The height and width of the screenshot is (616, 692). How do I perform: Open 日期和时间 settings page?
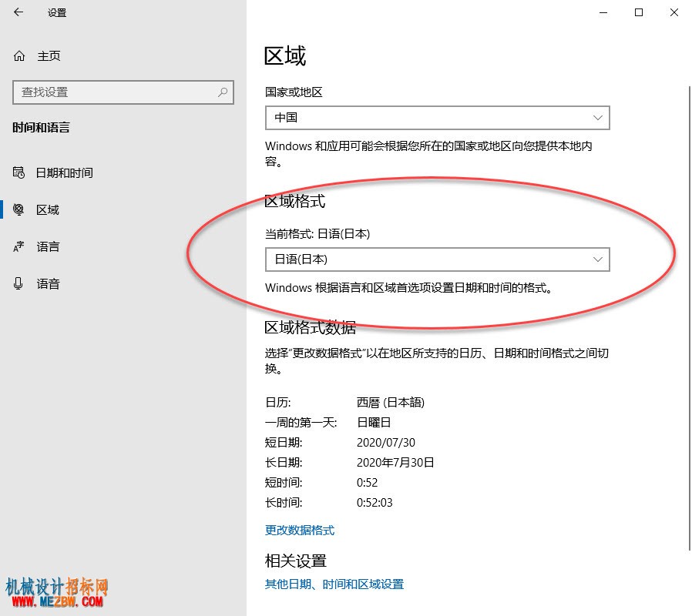(x=65, y=172)
